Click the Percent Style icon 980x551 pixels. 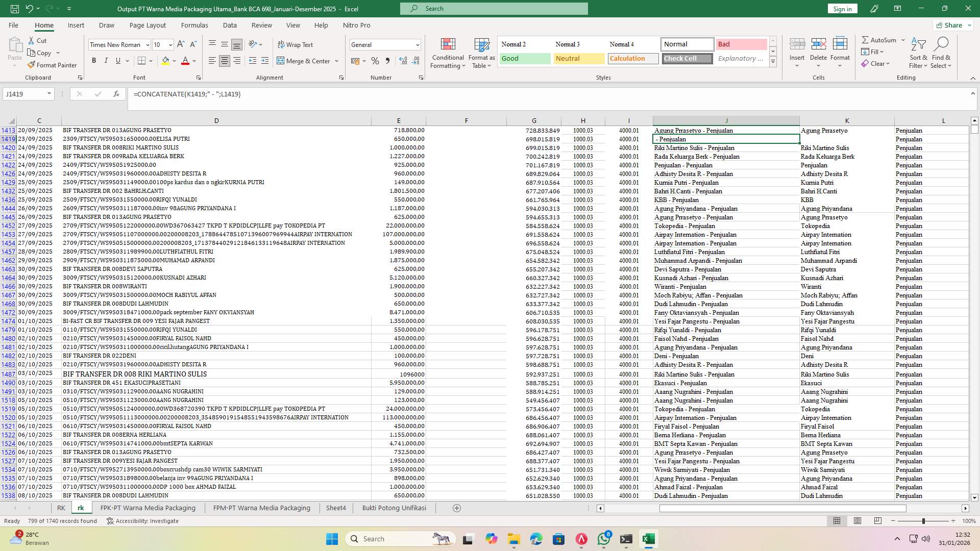(375, 60)
